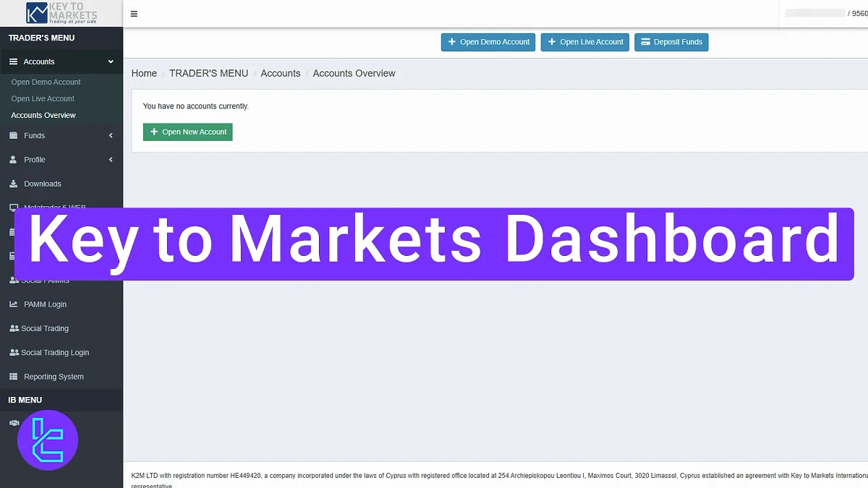The width and height of the screenshot is (868, 488).
Task: Open the sidebar hamburger menu
Action: pyautogui.click(x=133, y=13)
